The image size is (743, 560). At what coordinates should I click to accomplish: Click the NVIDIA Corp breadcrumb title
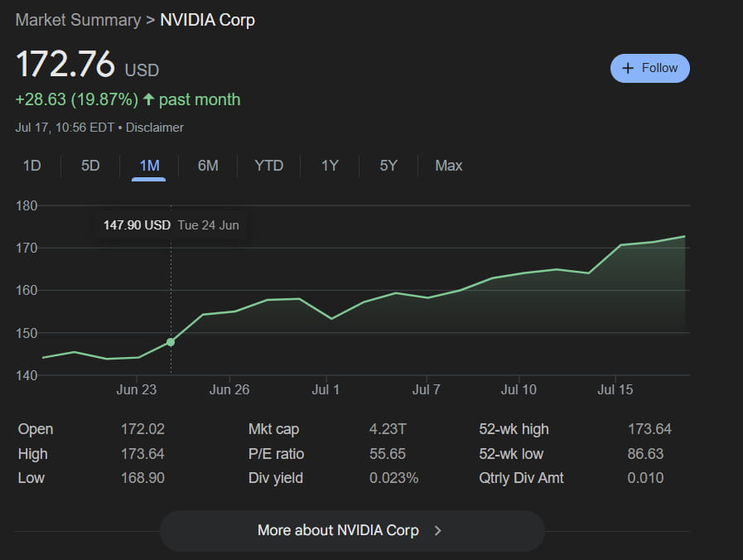[x=207, y=20]
